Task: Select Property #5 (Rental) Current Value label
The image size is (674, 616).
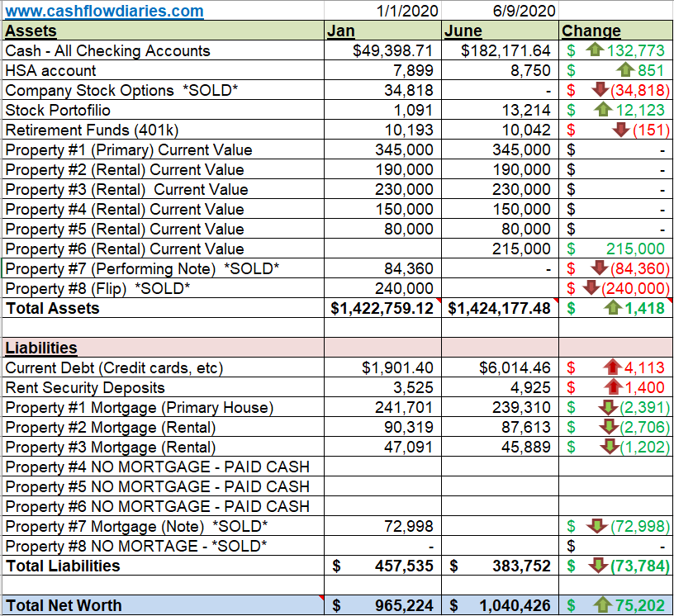Action: pos(125,229)
